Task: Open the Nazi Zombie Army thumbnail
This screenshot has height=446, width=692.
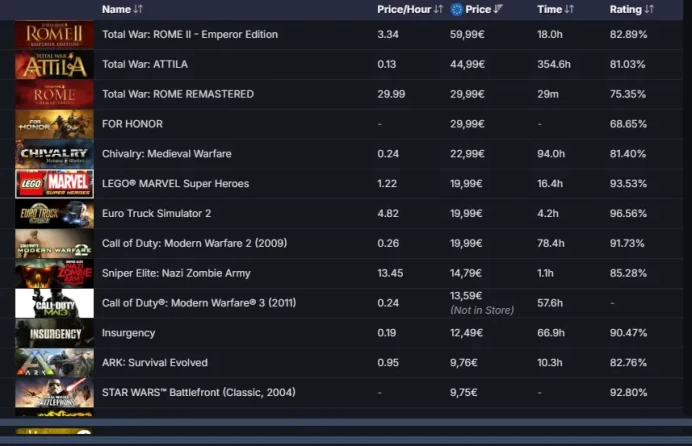Action: 54,273
